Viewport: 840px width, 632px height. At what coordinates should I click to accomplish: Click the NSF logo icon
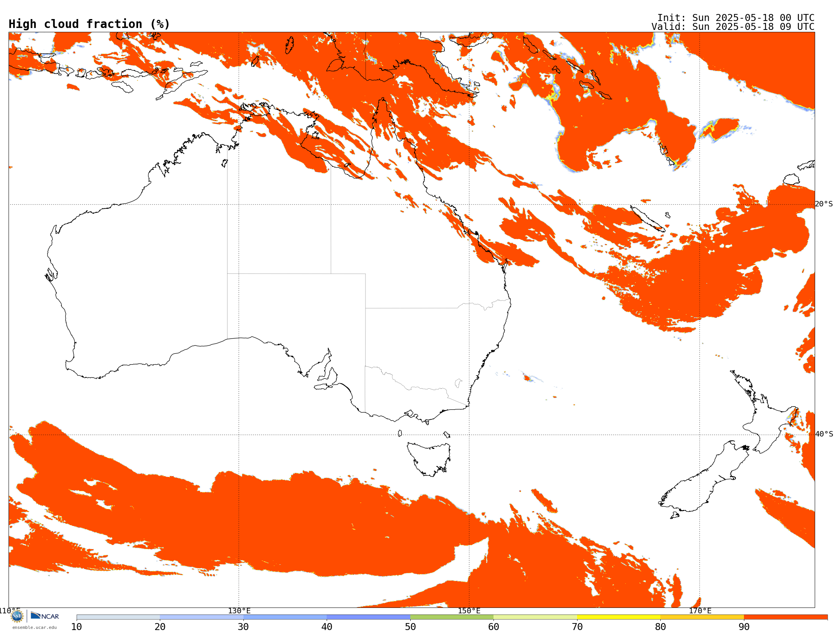point(17,616)
